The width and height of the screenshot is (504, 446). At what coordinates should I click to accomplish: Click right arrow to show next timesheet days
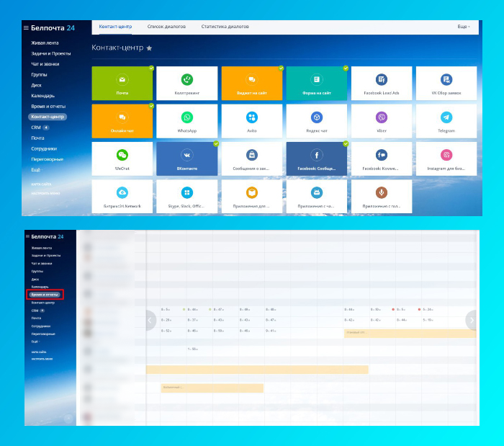click(x=471, y=321)
